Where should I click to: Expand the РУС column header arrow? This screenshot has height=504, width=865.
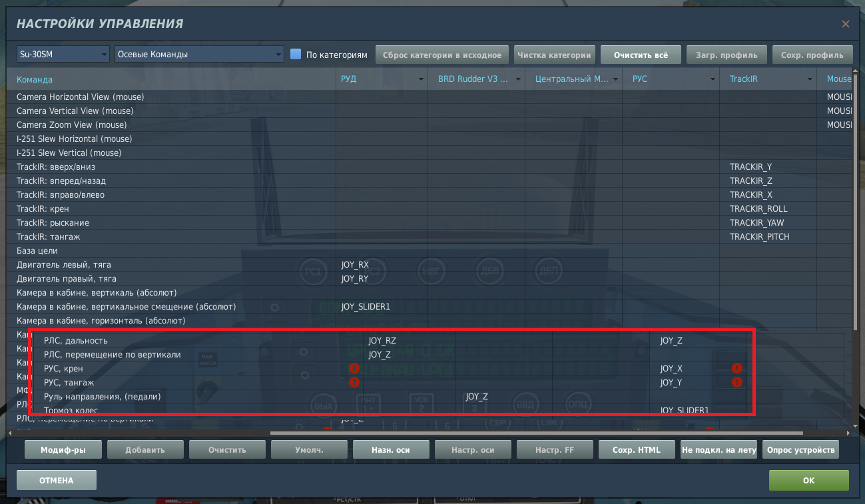pyautogui.click(x=713, y=79)
